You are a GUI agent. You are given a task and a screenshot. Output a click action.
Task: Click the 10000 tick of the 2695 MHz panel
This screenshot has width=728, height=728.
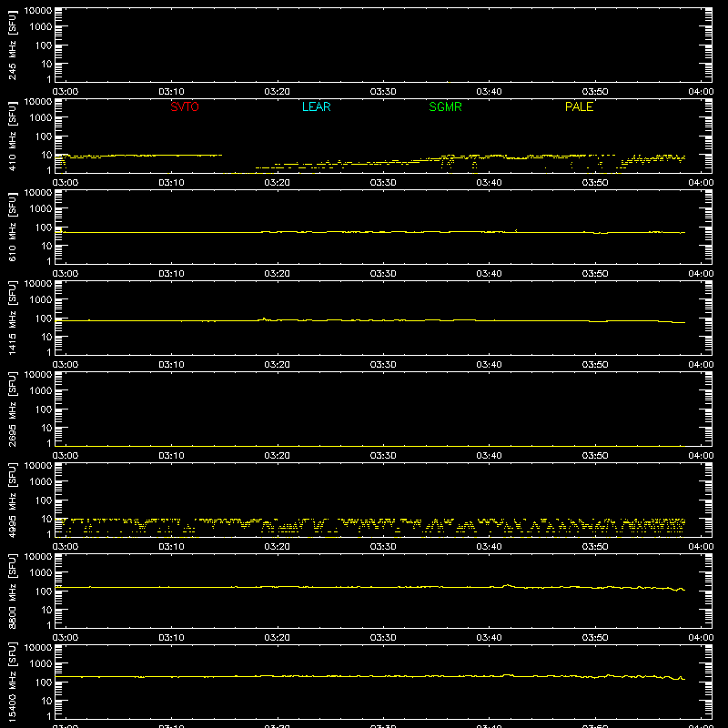point(38,375)
